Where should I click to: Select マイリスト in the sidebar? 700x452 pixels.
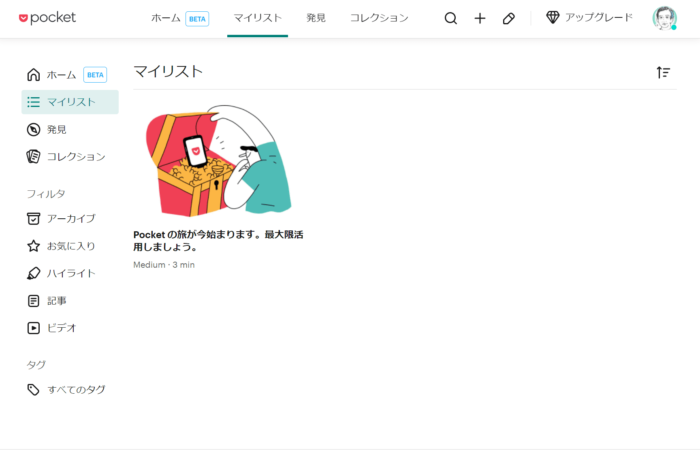pyautogui.click(x=70, y=102)
